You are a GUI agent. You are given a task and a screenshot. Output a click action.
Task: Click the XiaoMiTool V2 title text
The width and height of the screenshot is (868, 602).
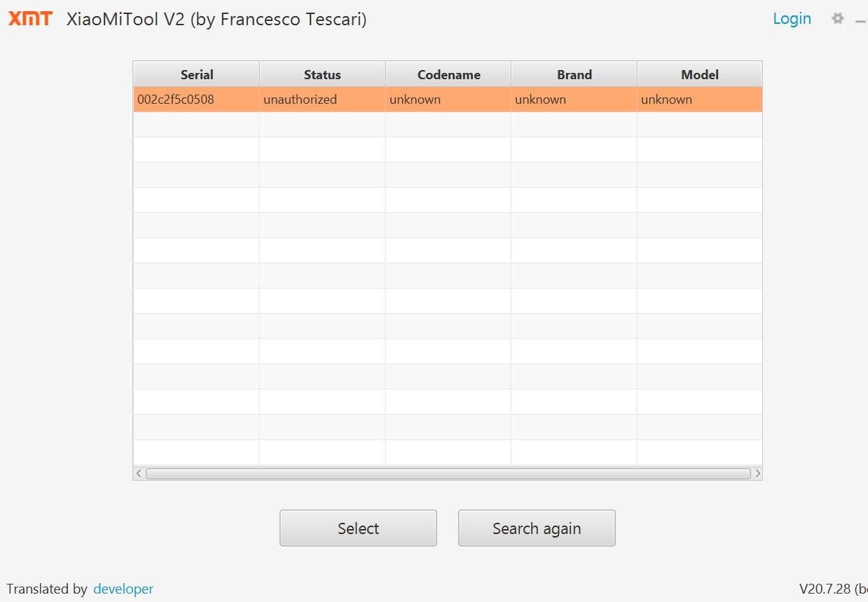(215, 19)
